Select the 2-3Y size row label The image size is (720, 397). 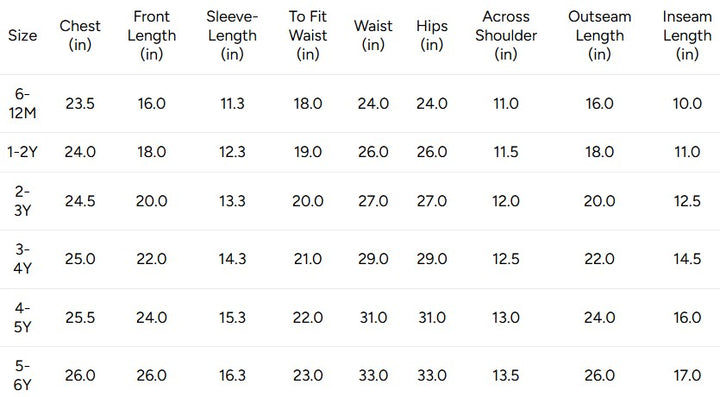click(22, 201)
